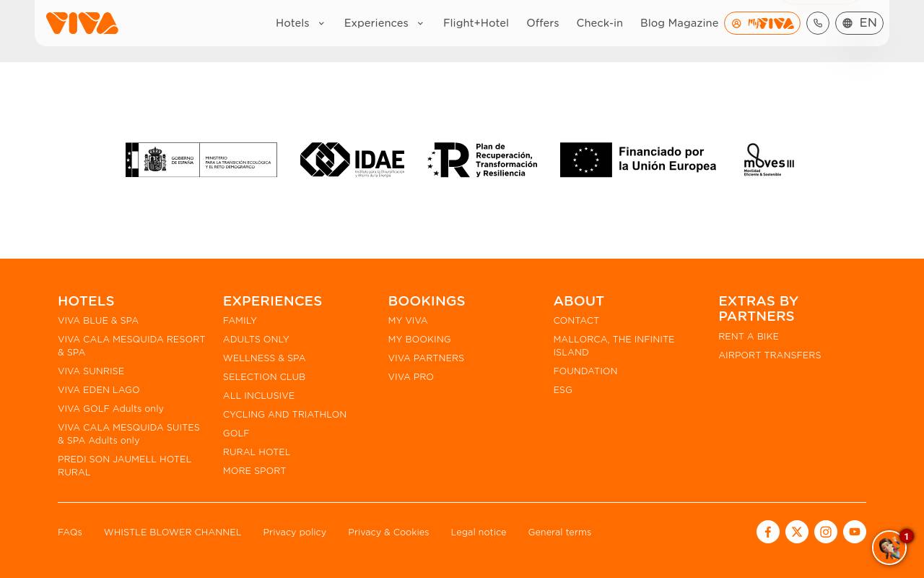Select the SELECTION CLUB link
The image size is (924, 578).
264,377
